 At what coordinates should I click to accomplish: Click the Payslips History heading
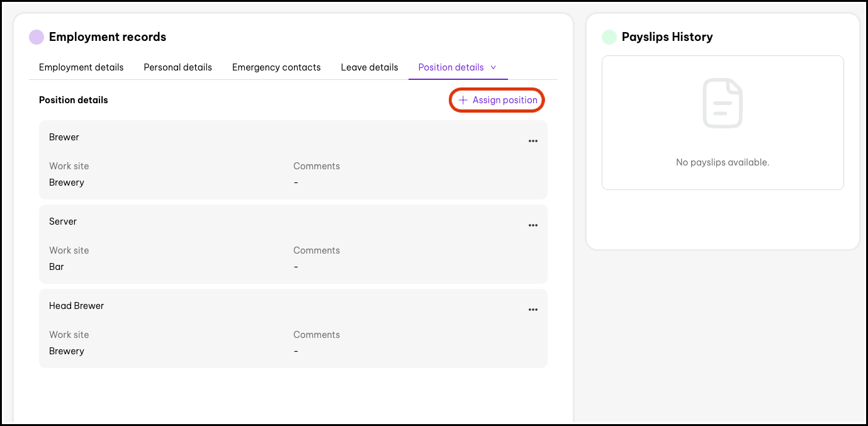click(667, 37)
